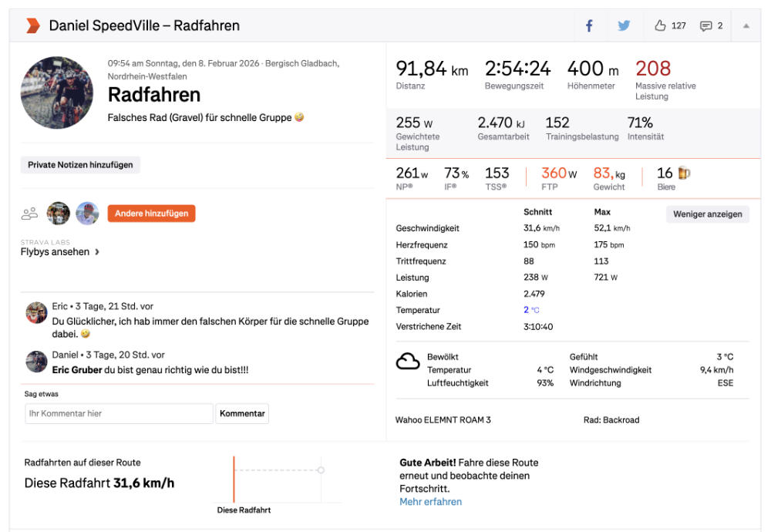Click the beer mug icon
Viewport: 771px width, 532px height.
pos(684,173)
